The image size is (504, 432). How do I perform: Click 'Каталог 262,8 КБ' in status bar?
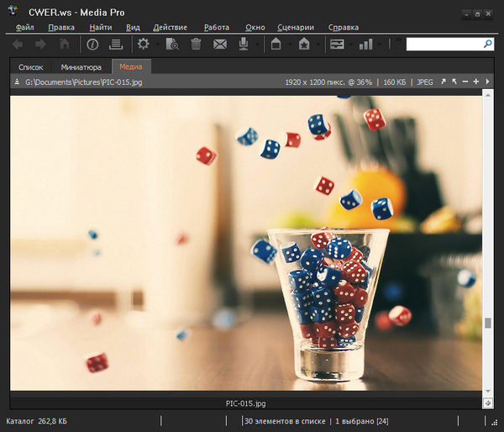tap(36, 421)
